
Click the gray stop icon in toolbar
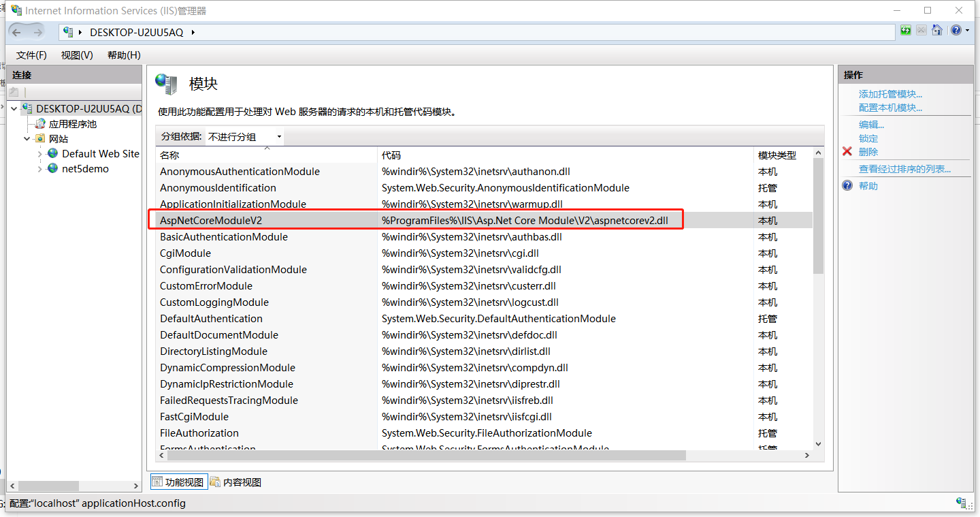(x=921, y=31)
